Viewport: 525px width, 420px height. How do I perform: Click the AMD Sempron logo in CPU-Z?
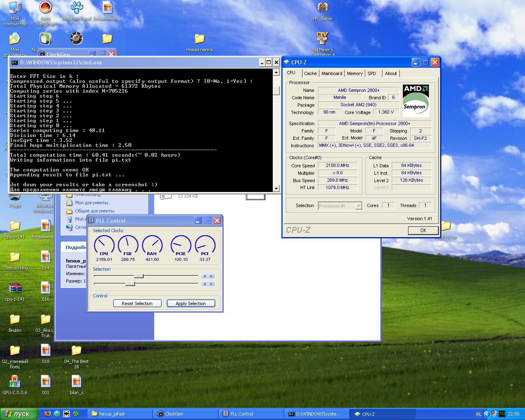(x=416, y=100)
